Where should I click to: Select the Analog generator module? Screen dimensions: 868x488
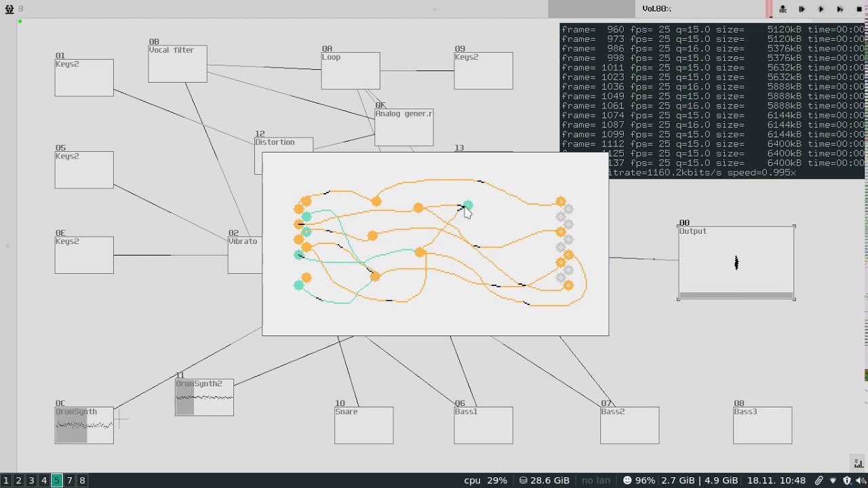(x=404, y=127)
